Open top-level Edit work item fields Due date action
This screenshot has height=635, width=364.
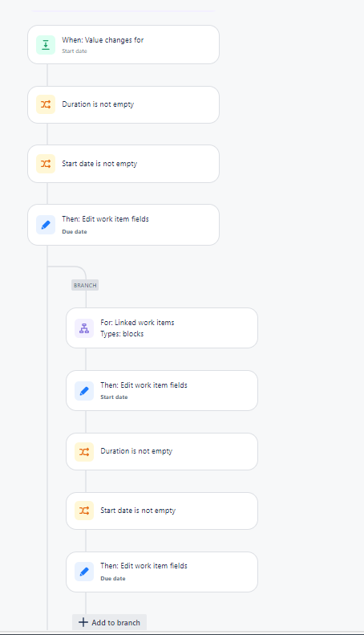point(123,225)
